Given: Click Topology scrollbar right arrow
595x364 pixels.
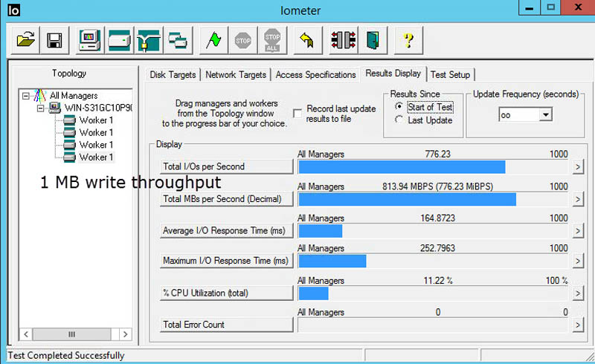Looking at the screenshot, I should 125,334.
